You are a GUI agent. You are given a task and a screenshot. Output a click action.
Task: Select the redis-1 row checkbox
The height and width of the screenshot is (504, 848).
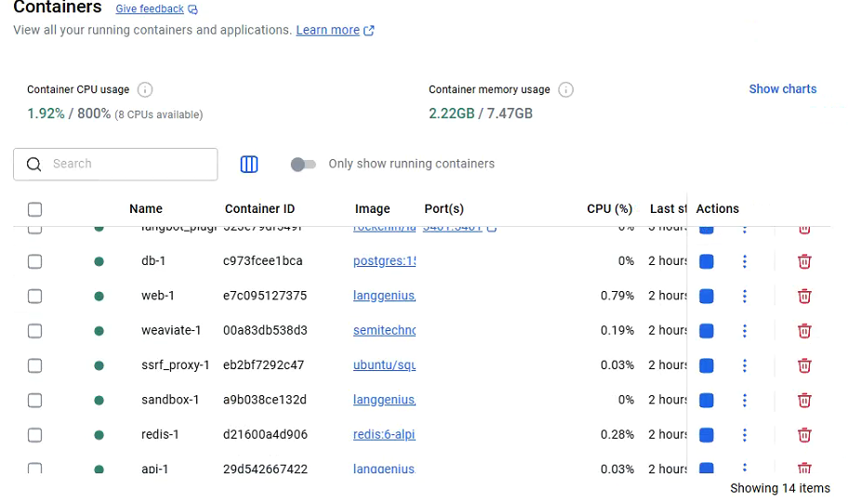(x=34, y=435)
